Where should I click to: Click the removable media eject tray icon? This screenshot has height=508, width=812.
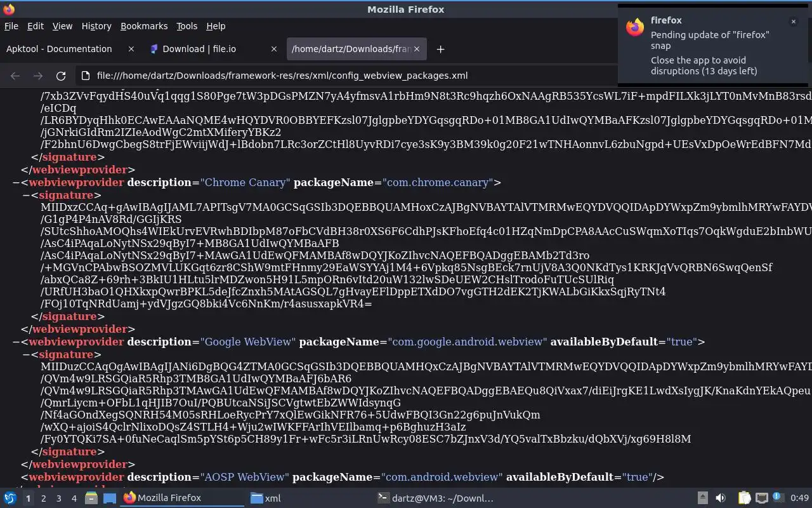coord(702,498)
